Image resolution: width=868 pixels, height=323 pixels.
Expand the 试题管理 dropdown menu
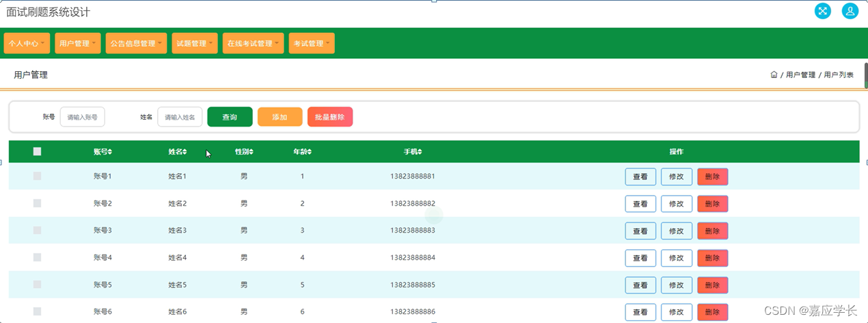click(x=195, y=43)
